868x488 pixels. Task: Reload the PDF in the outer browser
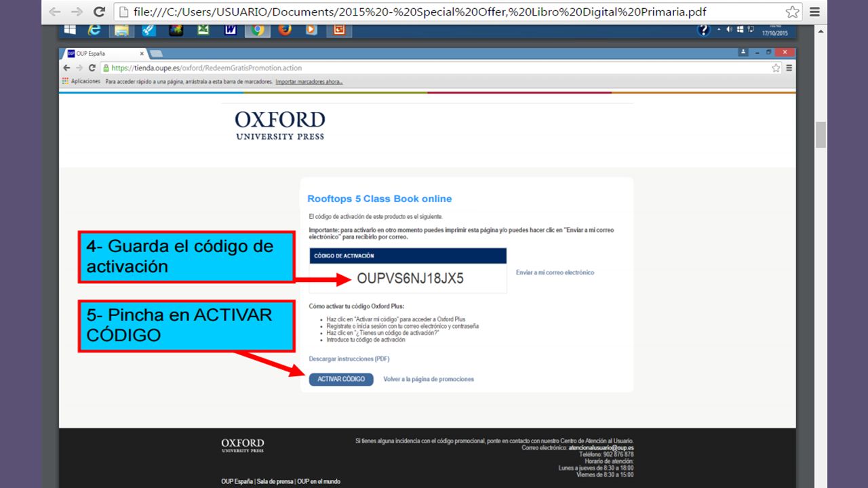pyautogui.click(x=99, y=12)
